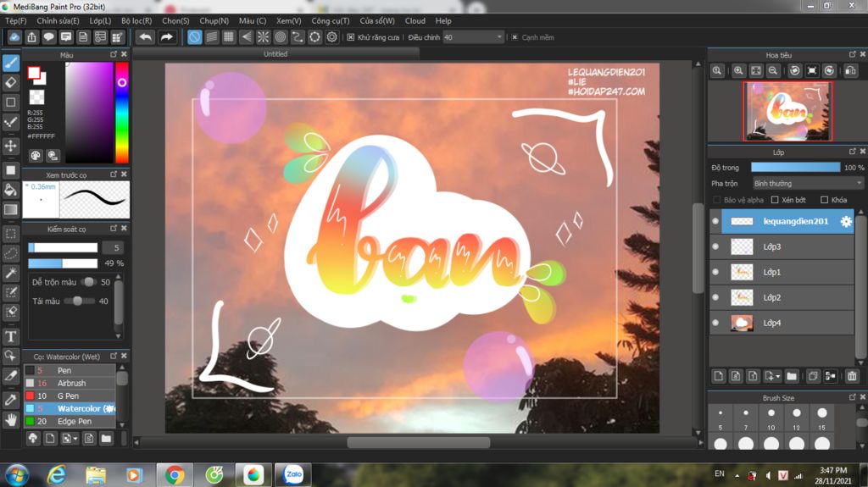Select the Magic Wand tool
Screen dimensions: 868x487
pos(10,272)
